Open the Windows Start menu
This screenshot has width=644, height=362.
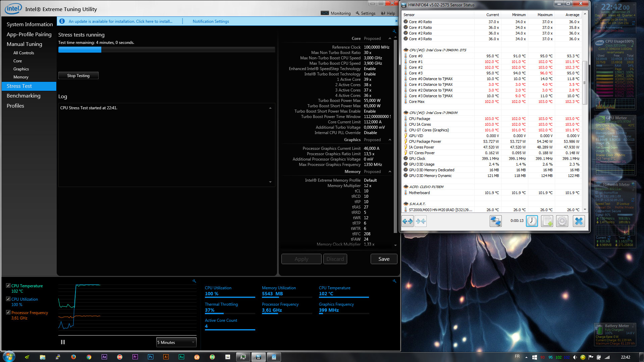[9, 357]
